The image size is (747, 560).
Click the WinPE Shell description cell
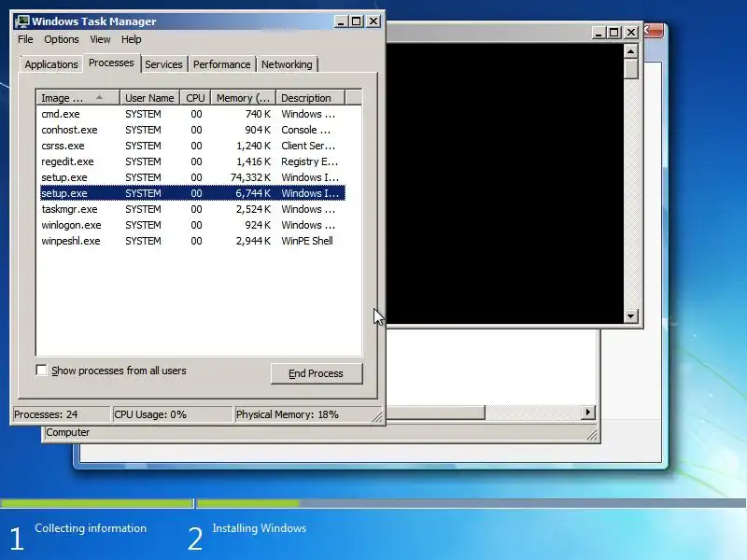coord(307,241)
